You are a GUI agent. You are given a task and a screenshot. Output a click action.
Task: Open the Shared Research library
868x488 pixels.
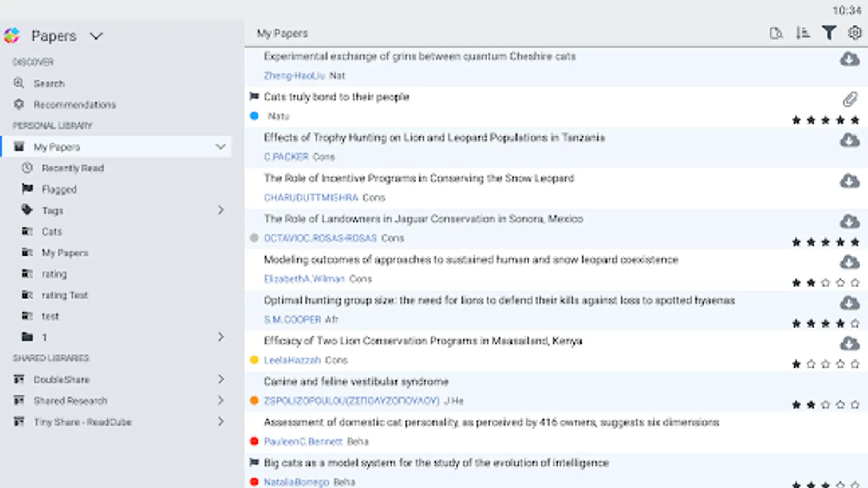pyautogui.click(x=71, y=401)
